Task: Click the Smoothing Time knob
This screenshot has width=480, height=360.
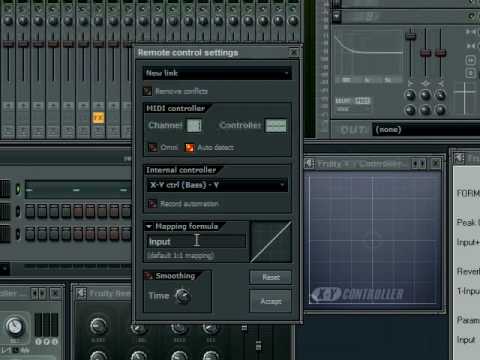Action: (183, 296)
